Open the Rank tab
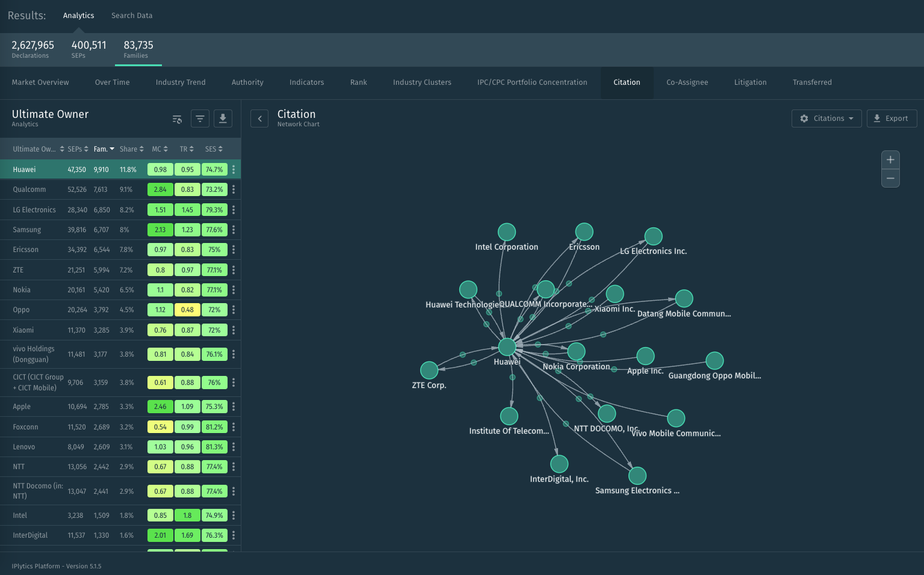The width and height of the screenshot is (924, 575). click(x=358, y=82)
